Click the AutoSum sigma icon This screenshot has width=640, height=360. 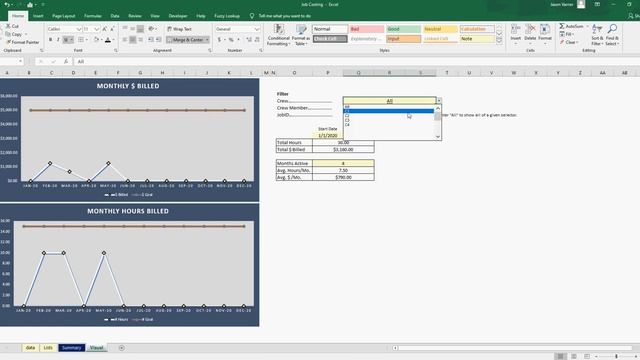point(562,26)
